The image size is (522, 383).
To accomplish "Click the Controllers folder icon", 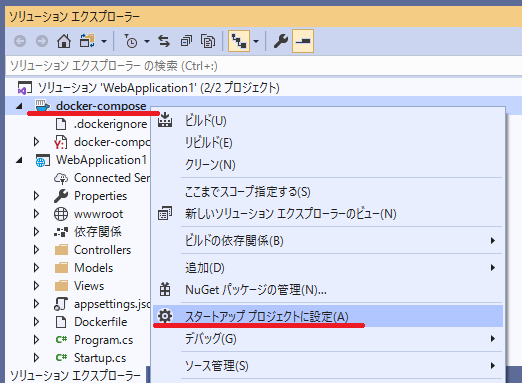I will (x=61, y=250).
